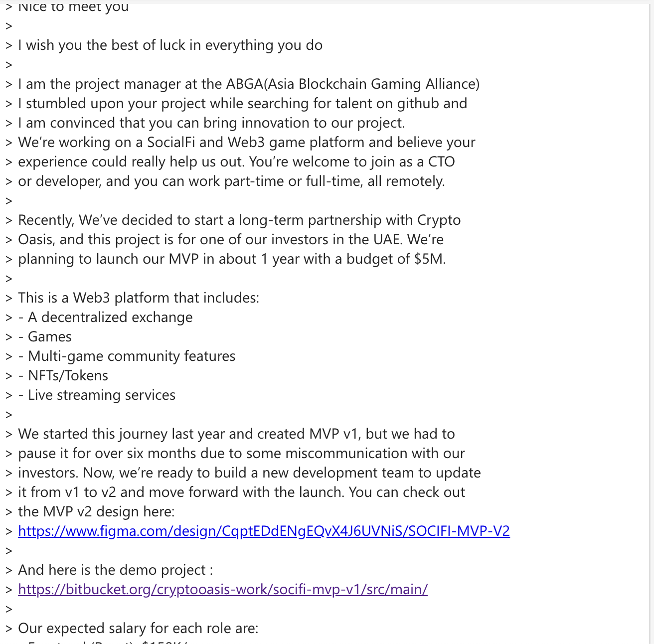Click the line mentioning the $5M budget
Screen dimensions: 654x644
point(232,259)
